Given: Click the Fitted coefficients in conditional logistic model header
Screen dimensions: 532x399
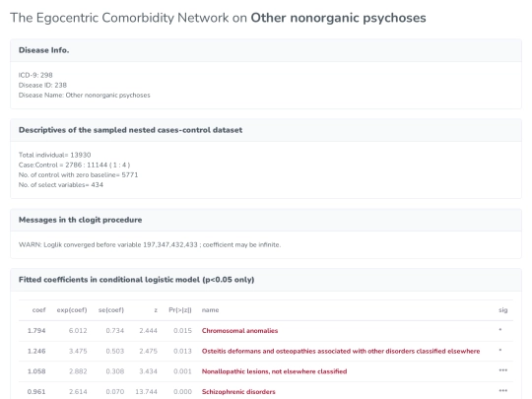Looking at the screenshot, I should point(266,280).
